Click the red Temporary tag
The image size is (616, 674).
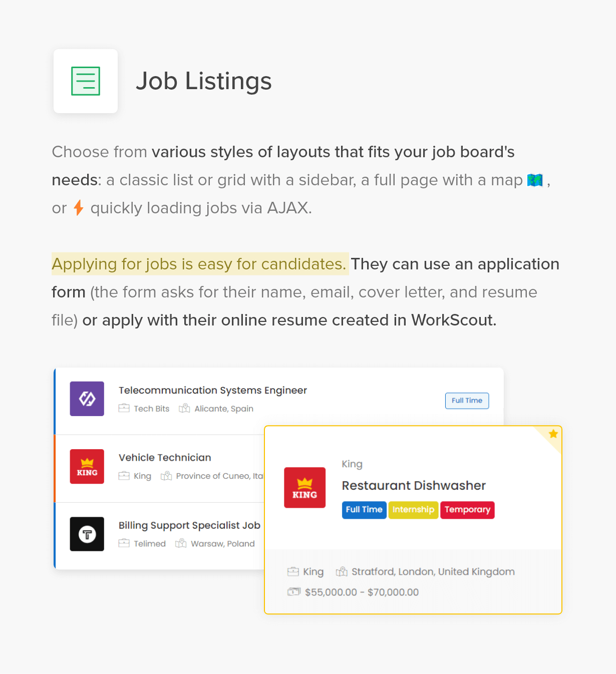tap(467, 510)
